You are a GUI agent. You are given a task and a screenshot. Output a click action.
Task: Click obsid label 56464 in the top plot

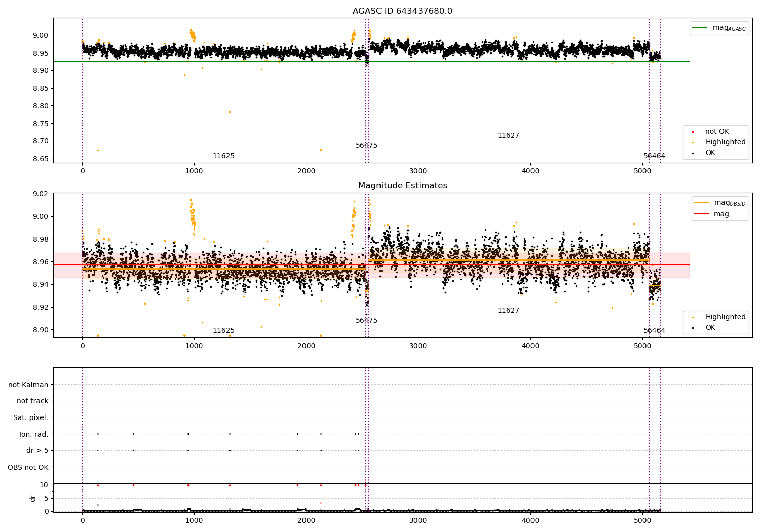[654, 156]
